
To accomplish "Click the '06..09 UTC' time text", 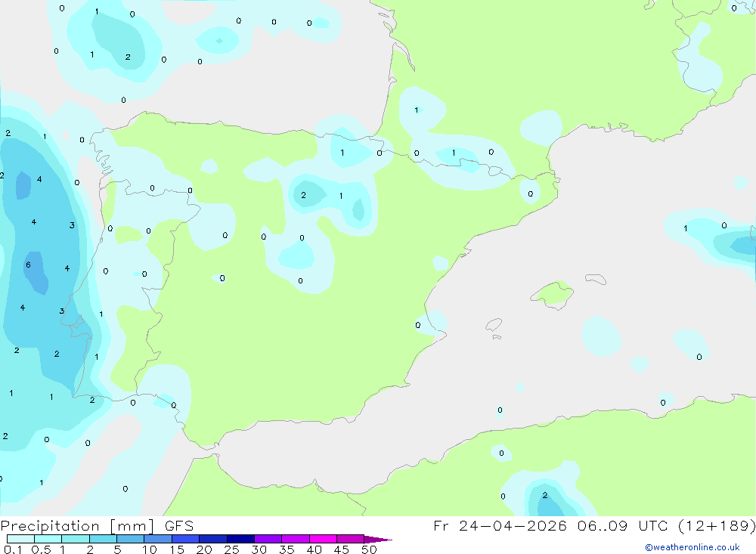I will [623, 525].
